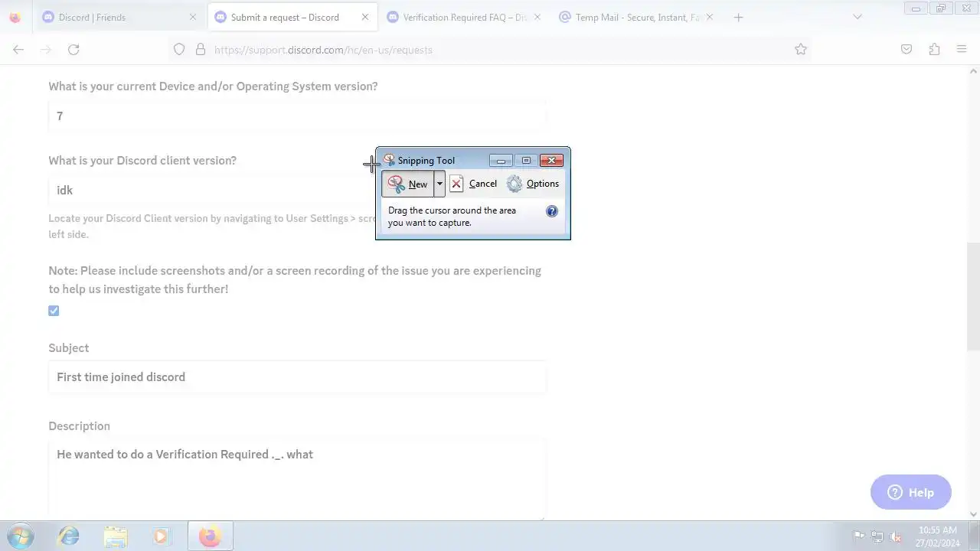Click the 'What is your Discord client version?' label
The width and height of the screenshot is (980, 551).
click(142, 161)
